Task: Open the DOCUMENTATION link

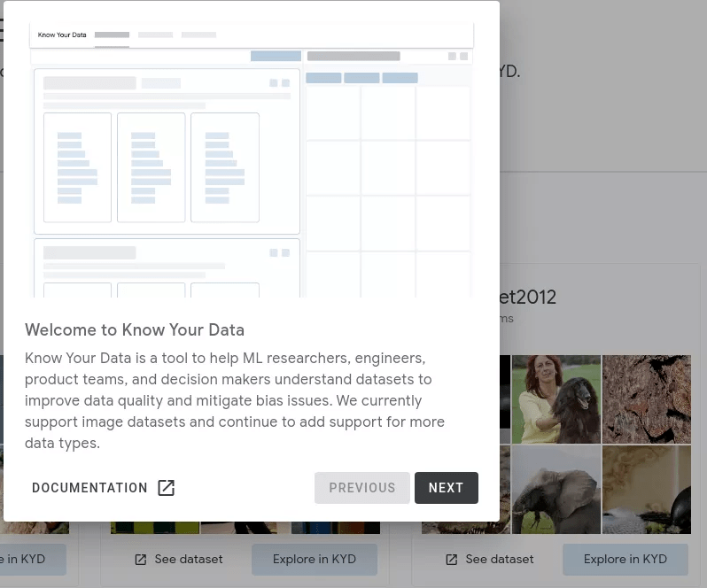Action: [x=89, y=488]
